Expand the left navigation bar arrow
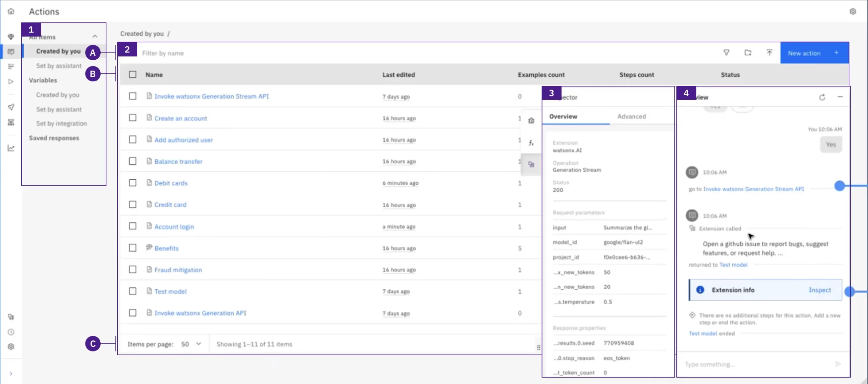Viewport: 868px width, 384px height. (11, 373)
